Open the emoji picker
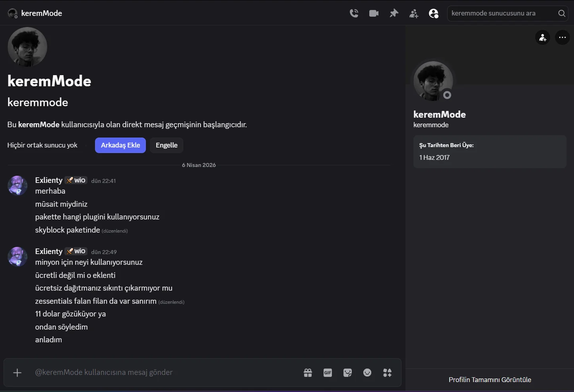Viewport: 574px width, 392px height. point(367,373)
